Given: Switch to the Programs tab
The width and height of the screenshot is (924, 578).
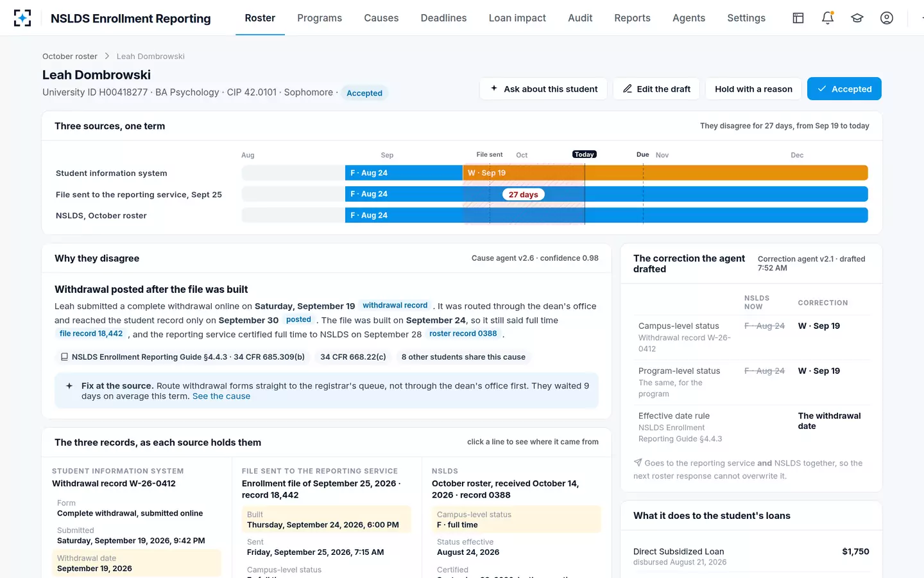Looking at the screenshot, I should (320, 18).
